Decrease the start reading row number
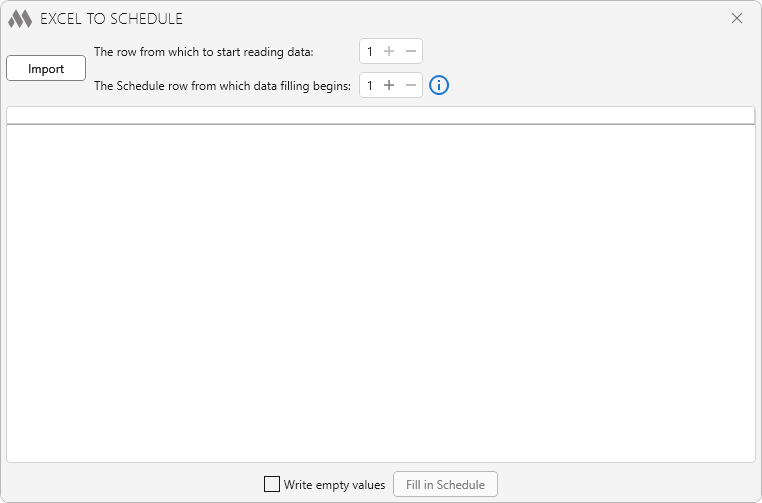Image resolution: width=762 pixels, height=503 pixels. pyautogui.click(x=411, y=52)
